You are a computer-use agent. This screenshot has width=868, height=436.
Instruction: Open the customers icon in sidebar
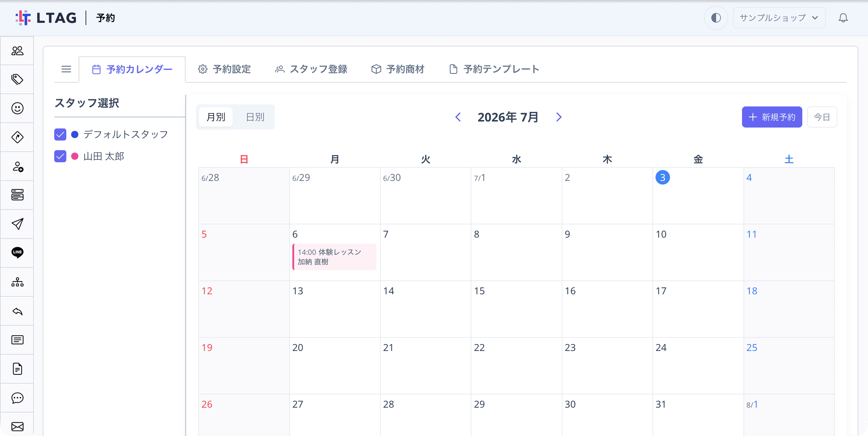[x=17, y=51]
